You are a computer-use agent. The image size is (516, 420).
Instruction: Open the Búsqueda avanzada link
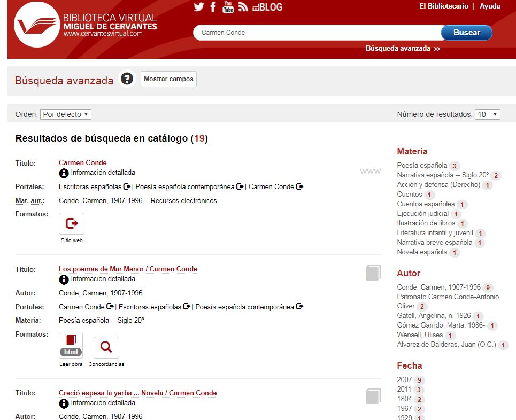point(403,48)
